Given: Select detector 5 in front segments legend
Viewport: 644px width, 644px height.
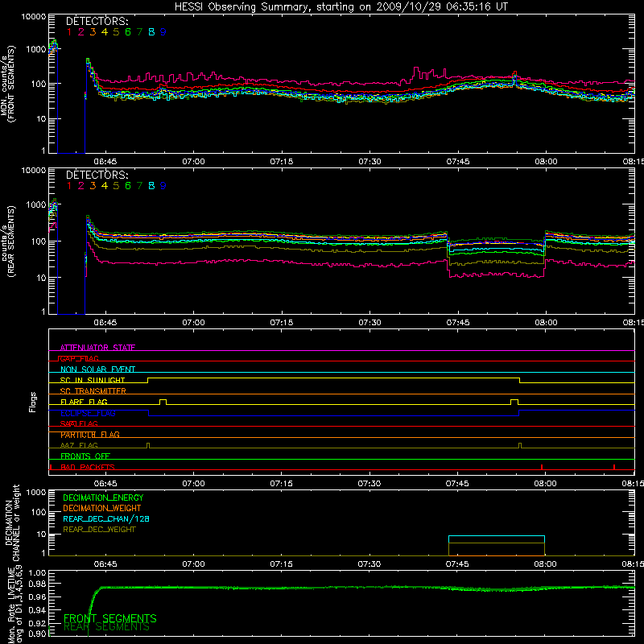Looking at the screenshot, I should coord(116,32).
